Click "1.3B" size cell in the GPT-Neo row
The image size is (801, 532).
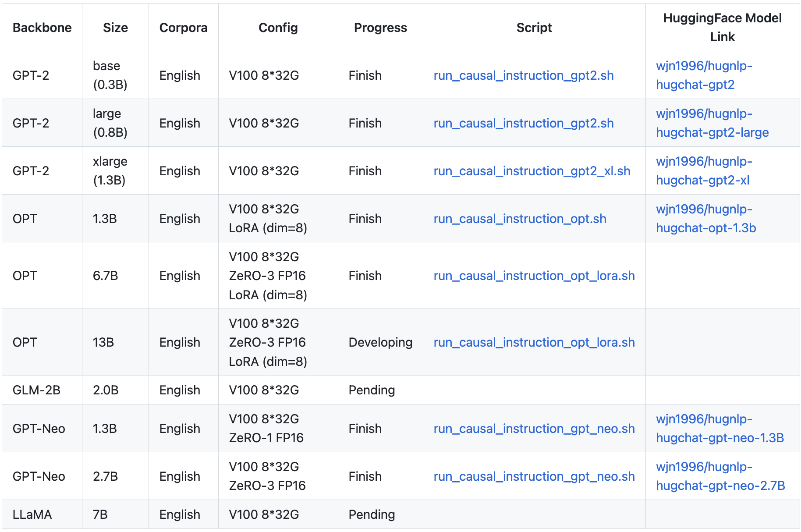[115, 429]
